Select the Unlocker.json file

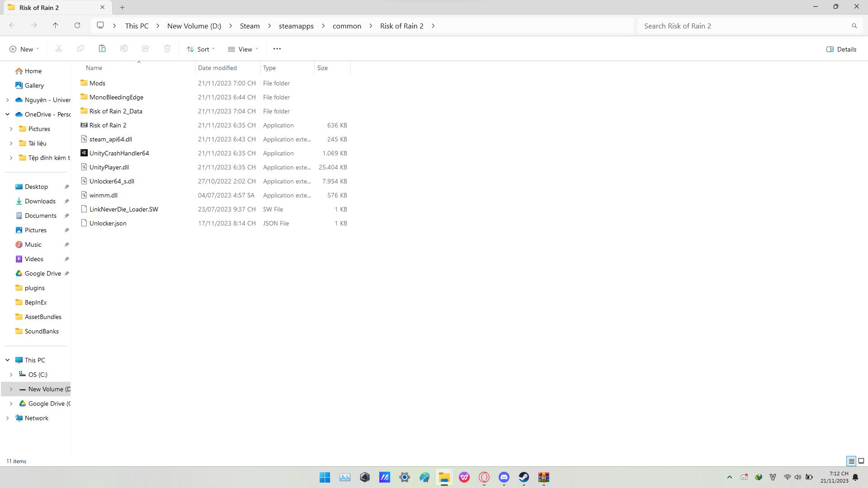click(108, 223)
